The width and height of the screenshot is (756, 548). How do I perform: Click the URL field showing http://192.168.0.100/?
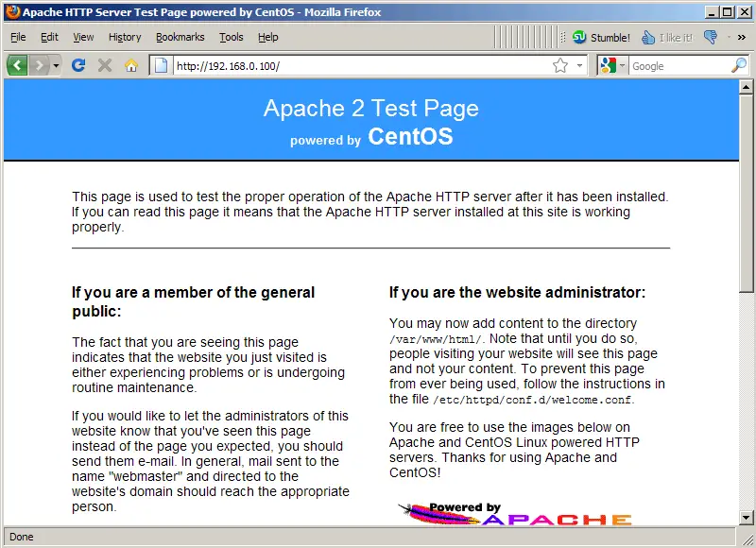[x=362, y=65]
